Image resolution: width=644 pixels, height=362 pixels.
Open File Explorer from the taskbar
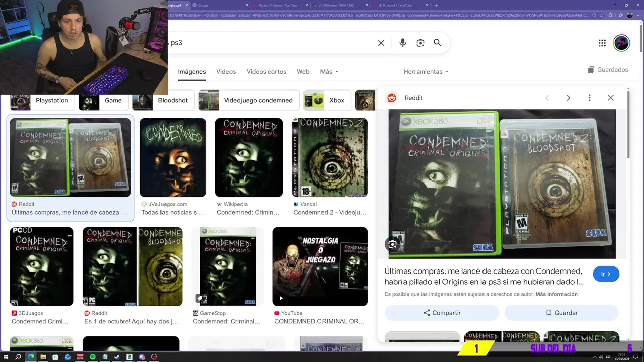click(43, 357)
